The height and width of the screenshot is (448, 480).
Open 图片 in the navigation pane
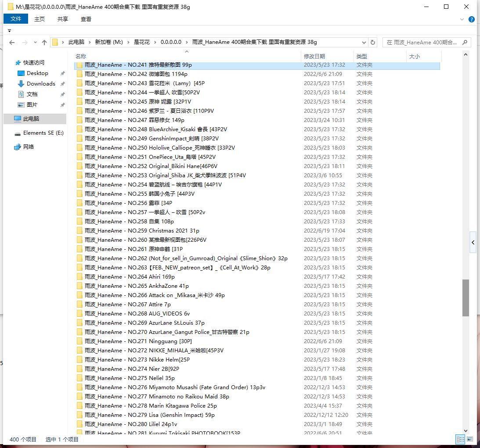click(x=32, y=104)
